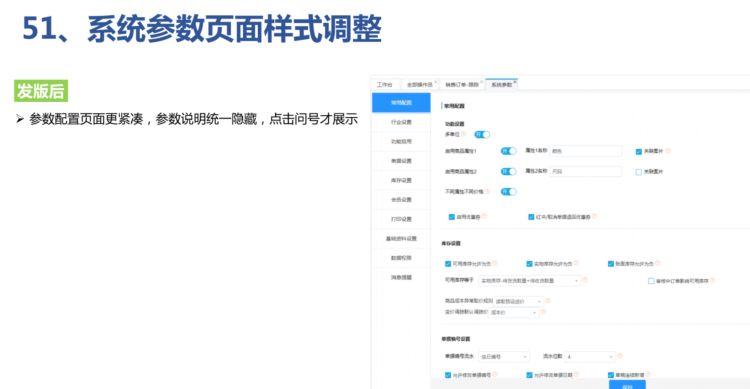Click the 功能设置 section heading
This screenshot has width=750, height=389.
[x=455, y=124]
